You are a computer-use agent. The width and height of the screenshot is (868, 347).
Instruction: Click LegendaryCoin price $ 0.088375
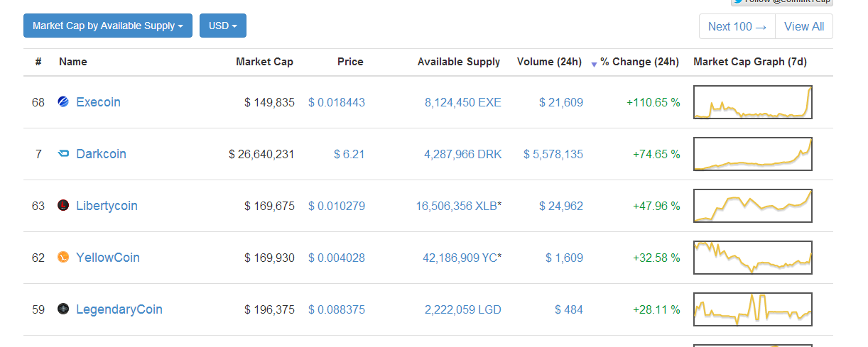point(337,309)
